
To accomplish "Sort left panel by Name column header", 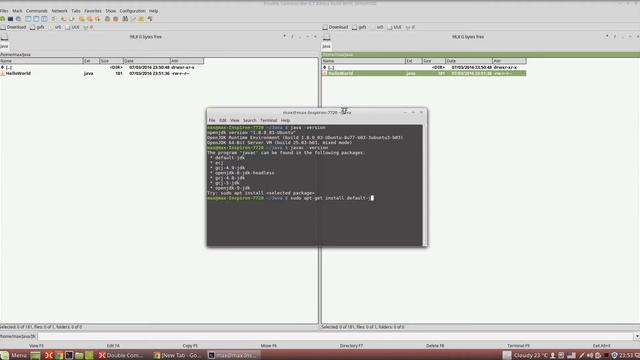I will (x=41, y=61).
